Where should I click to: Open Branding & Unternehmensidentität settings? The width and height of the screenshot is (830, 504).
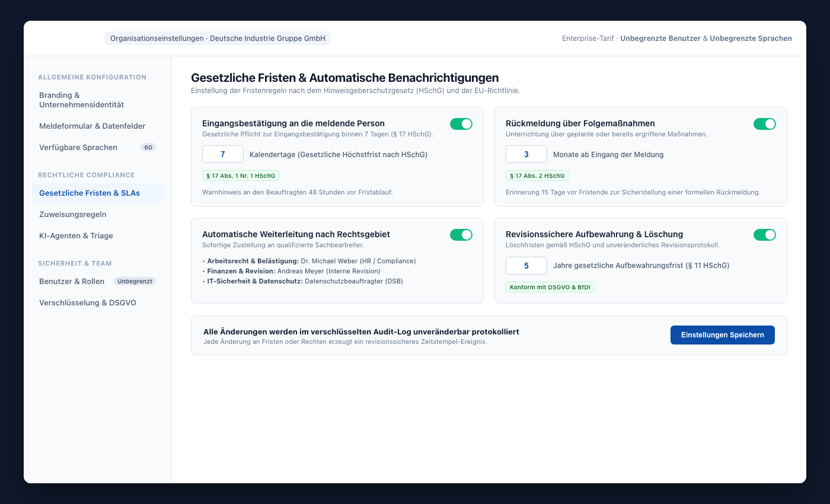point(97,100)
